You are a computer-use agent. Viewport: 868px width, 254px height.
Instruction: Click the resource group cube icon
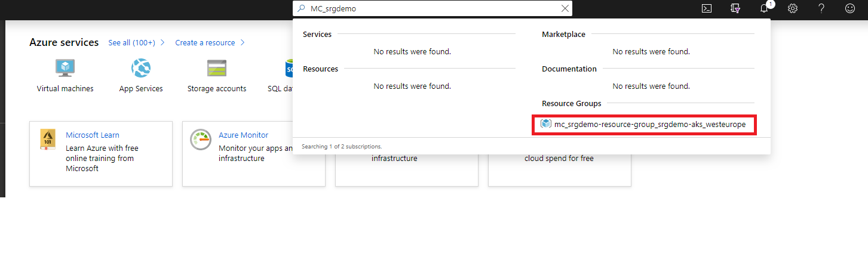545,124
